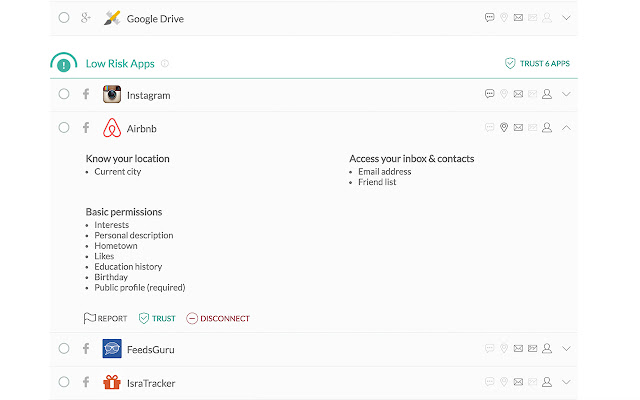This screenshot has width=640, height=400.
Task: Click the FeedsGuru app icon
Action: (x=112, y=349)
